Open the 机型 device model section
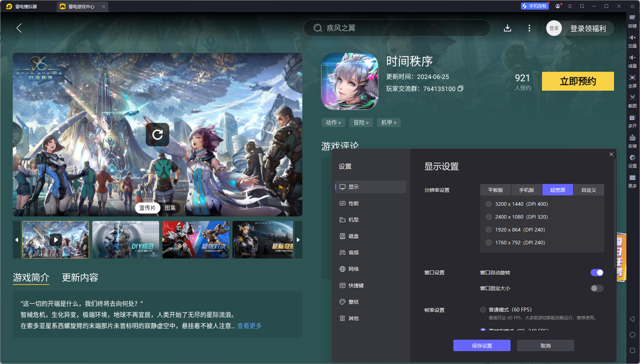The image size is (640, 364). click(x=371, y=220)
